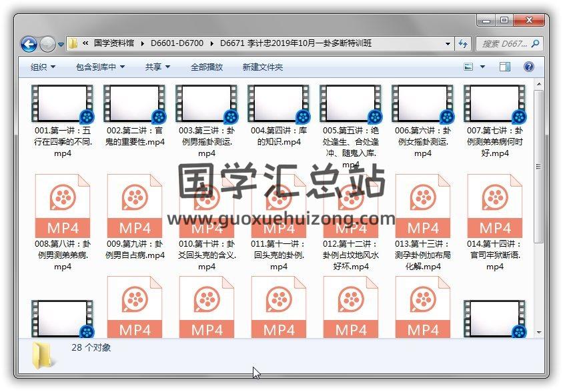Click the refresh button beside address bar

[x=463, y=44]
